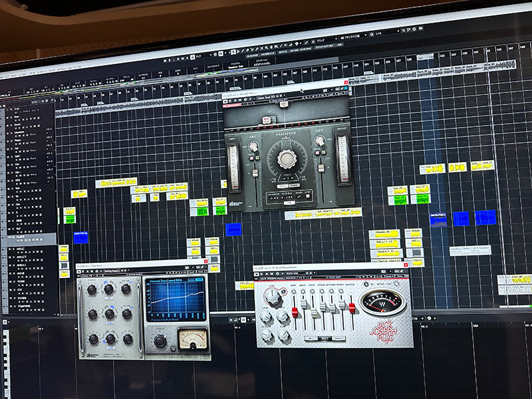The image size is (532, 399).
Task: Click the middle-center Treble frequency knob in RS56
Action: 110,313
